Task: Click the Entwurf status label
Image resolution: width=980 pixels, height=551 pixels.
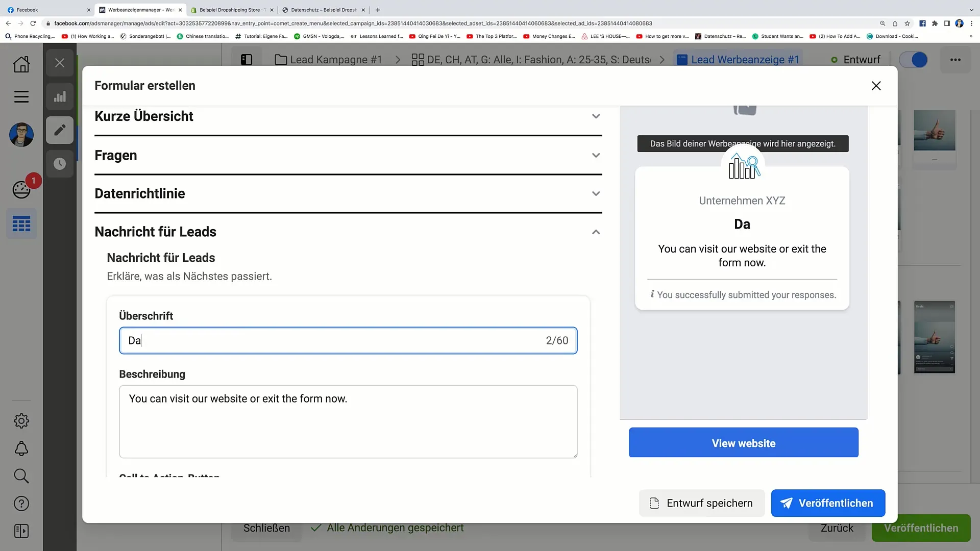Action: [862, 60]
